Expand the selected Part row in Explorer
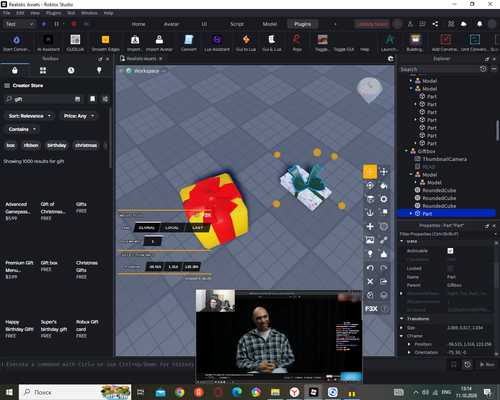500x400 pixels. pyautogui.click(x=411, y=214)
